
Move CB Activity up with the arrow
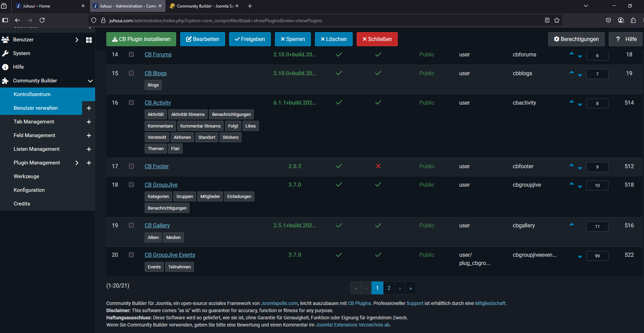pos(571,101)
